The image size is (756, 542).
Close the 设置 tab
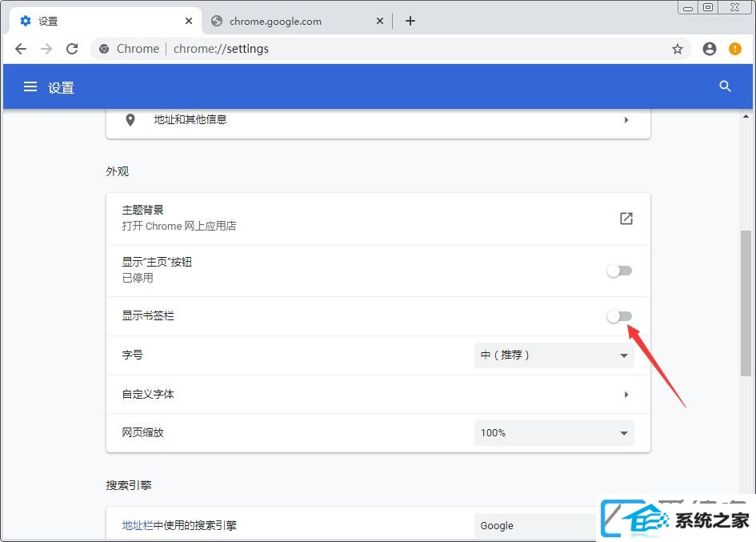pyautogui.click(x=189, y=21)
